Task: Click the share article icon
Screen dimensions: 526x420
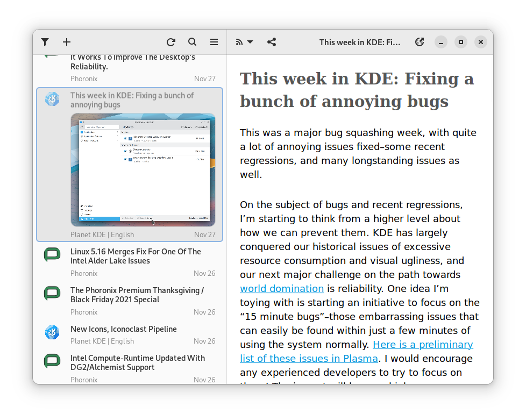Action: pos(272,42)
